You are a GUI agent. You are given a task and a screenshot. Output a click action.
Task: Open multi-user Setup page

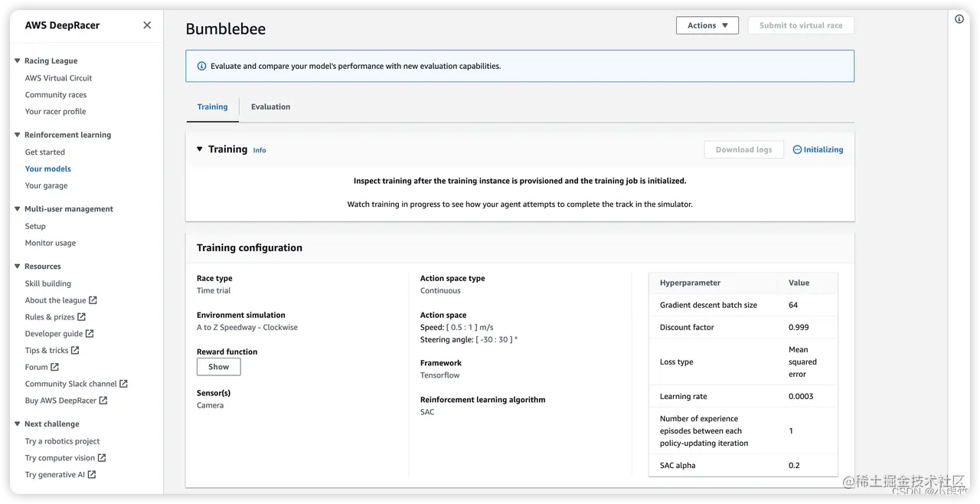tap(35, 227)
